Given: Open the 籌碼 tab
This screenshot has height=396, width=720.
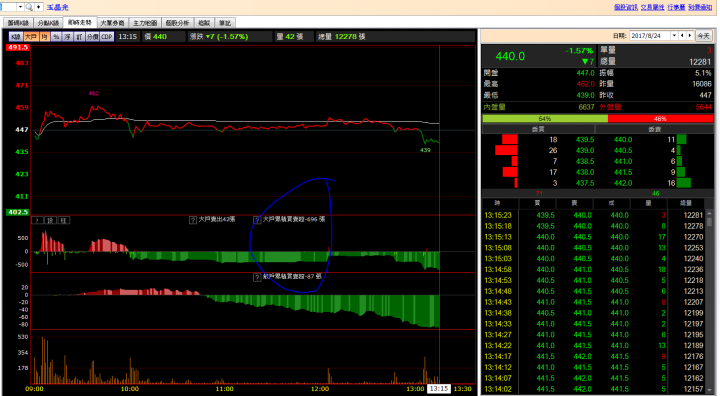Looking at the screenshot, I should pos(204,23).
